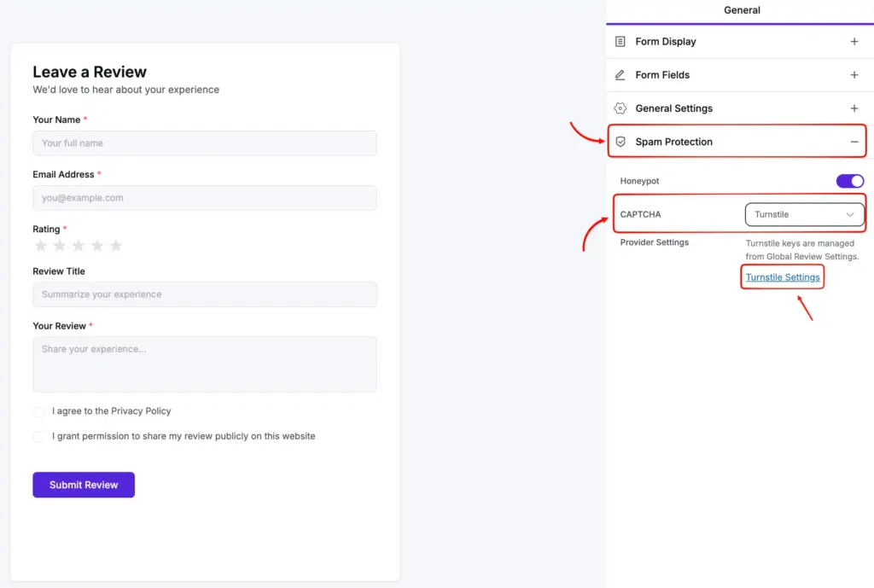This screenshot has height=588, width=874.
Task: Collapse the Spam Protection section
Action: (854, 142)
